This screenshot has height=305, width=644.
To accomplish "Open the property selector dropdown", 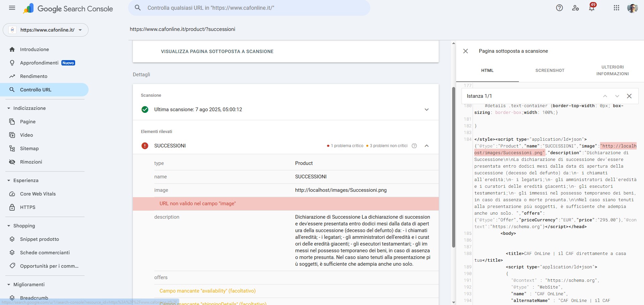I will point(46,30).
